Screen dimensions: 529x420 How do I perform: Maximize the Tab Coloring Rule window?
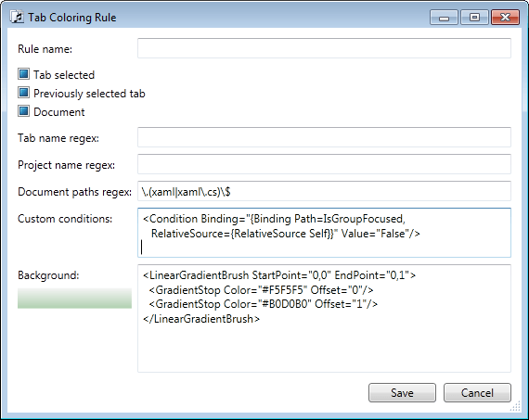point(474,18)
